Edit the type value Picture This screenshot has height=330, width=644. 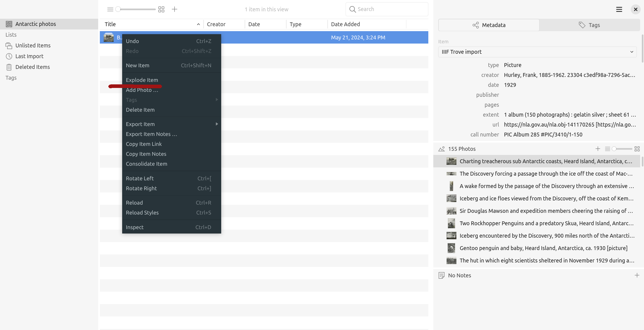[x=513, y=65]
